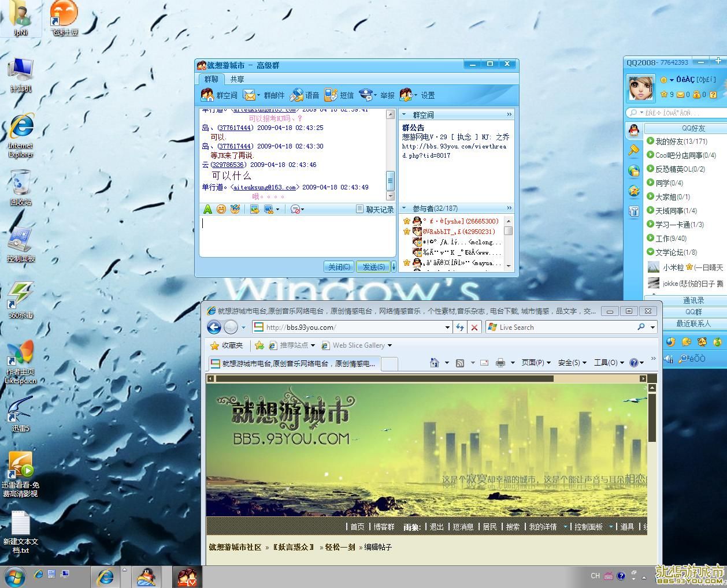Refresh the page in Internet Explorer

click(x=460, y=327)
